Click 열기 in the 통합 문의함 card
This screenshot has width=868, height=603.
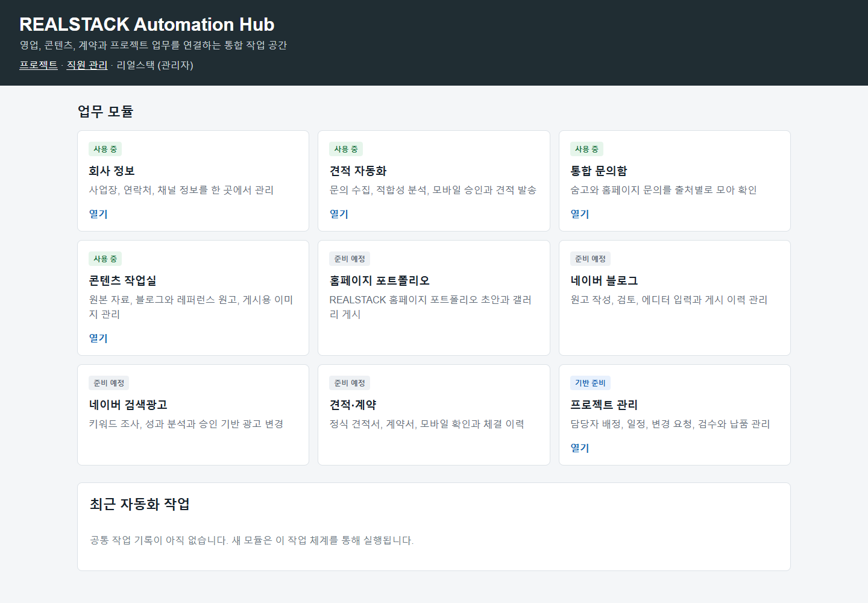pos(580,214)
